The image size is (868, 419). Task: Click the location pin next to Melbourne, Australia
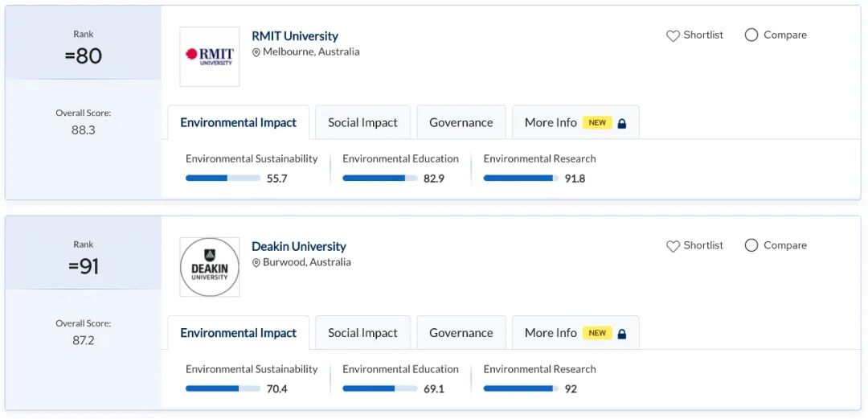(x=256, y=52)
